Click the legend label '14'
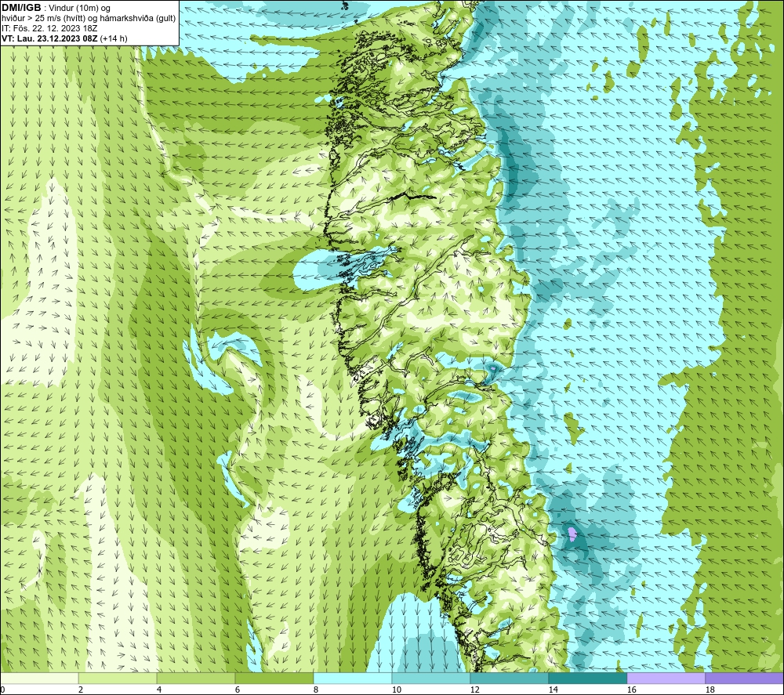 tap(553, 690)
